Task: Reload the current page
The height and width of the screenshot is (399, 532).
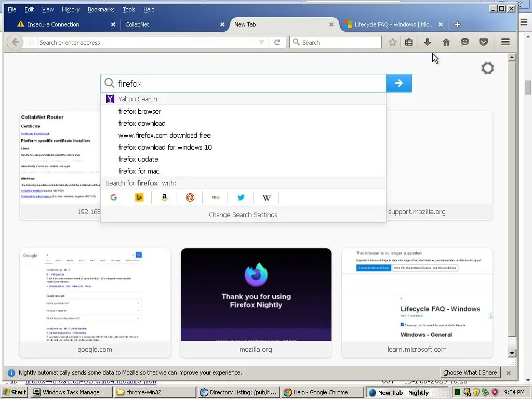Action: [x=277, y=43]
